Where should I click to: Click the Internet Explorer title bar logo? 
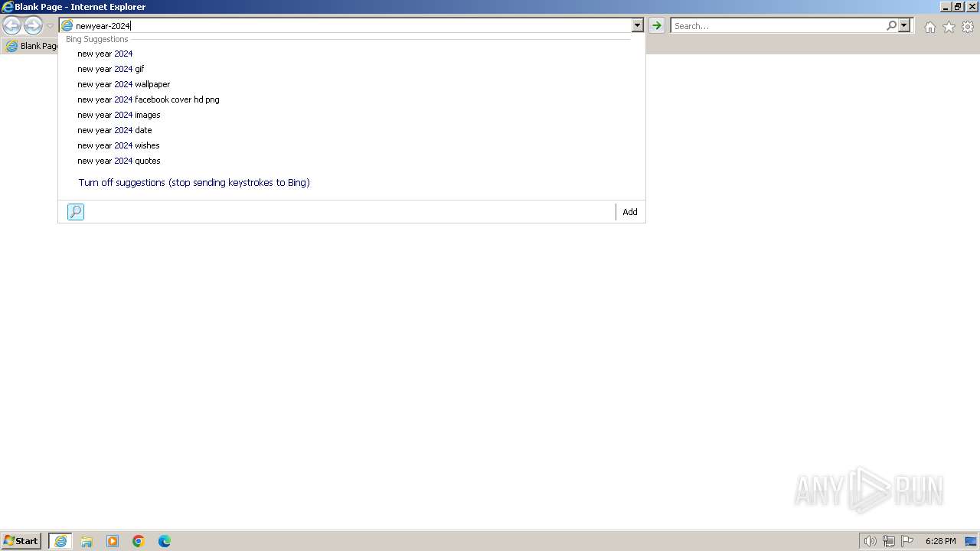coord(8,7)
